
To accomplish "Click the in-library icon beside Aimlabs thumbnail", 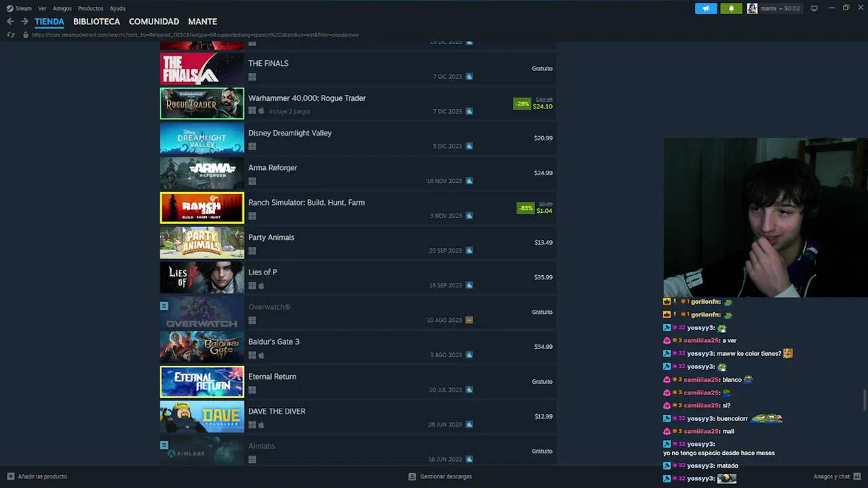I will (x=164, y=445).
